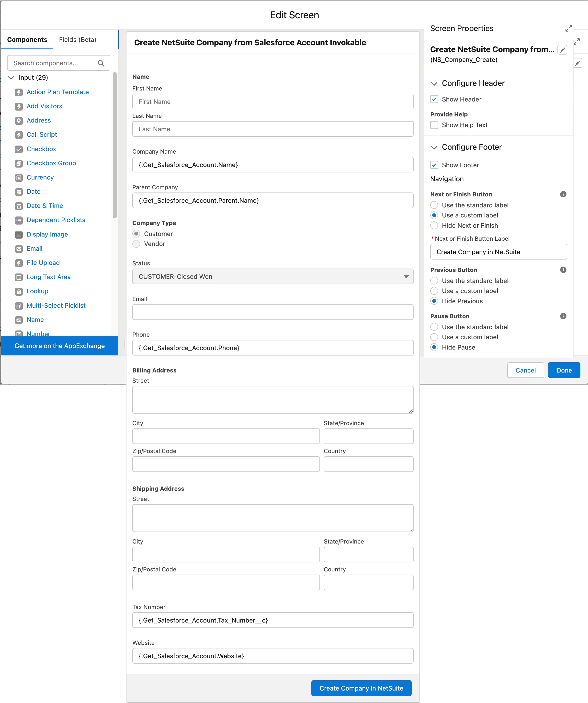This screenshot has height=703, width=588.
Task: Click the Display Image component icon
Action: tap(19, 234)
